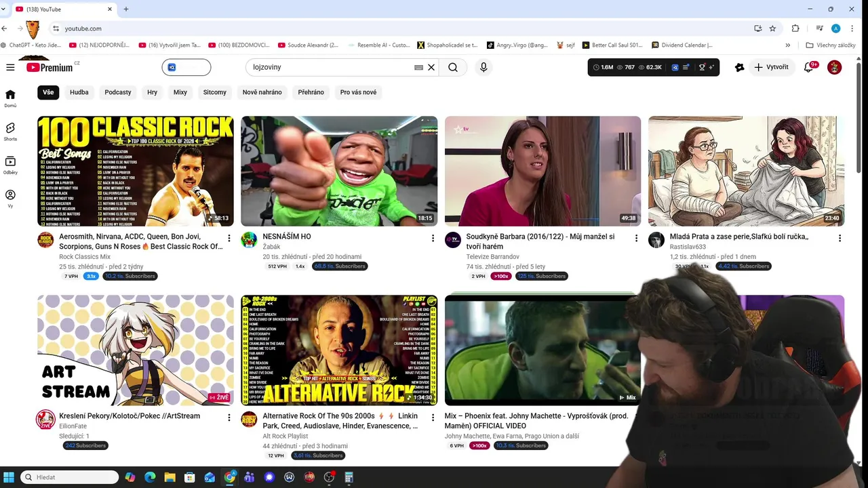Open Rock Classics Mix channel link
This screenshot has width=868, height=488.
pos(85,257)
